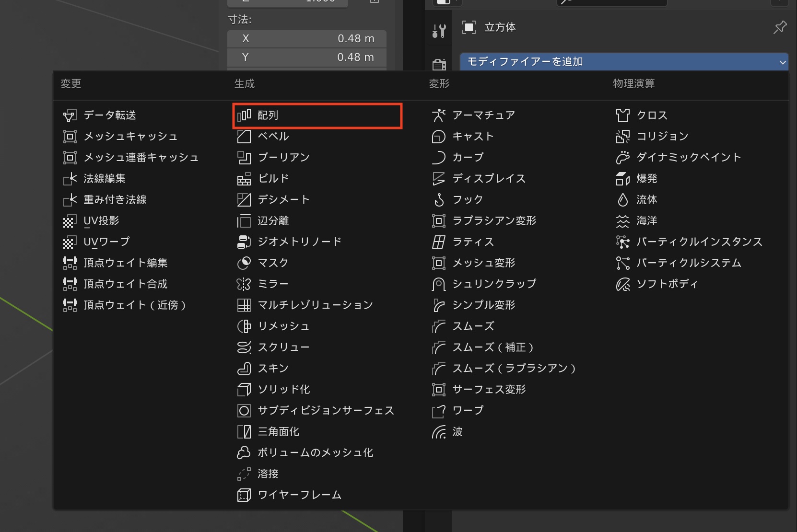Click the dropdown chevron on the モディファイアーを追加 bar
This screenshot has width=797, height=532.
[x=782, y=62]
